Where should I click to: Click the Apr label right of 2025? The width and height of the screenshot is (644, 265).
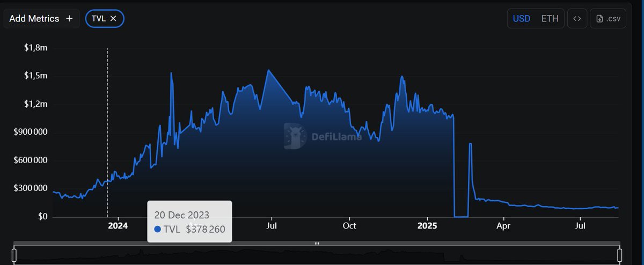[503, 226]
